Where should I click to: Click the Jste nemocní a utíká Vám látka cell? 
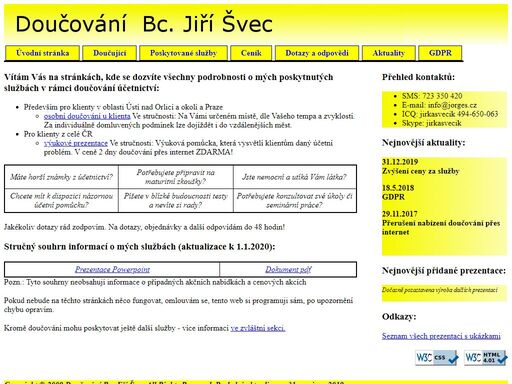click(294, 177)
